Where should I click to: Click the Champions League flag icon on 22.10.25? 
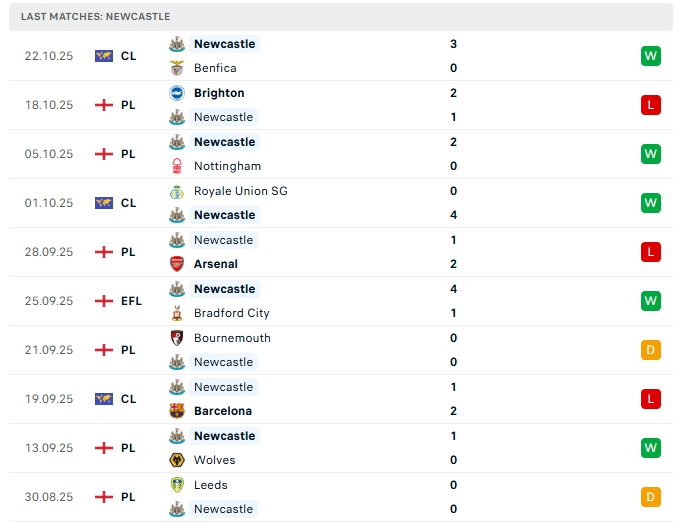[x=104, y=56]
